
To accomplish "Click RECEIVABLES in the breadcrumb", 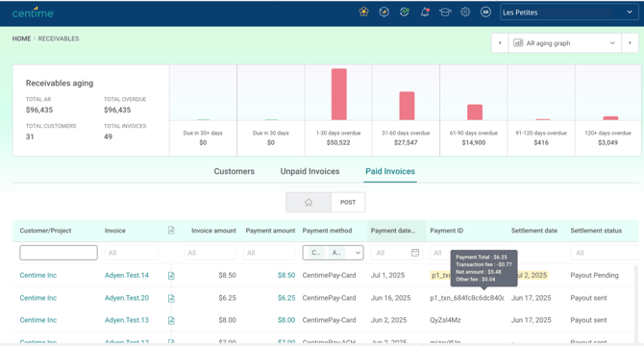I will click(x=59, y=38).
